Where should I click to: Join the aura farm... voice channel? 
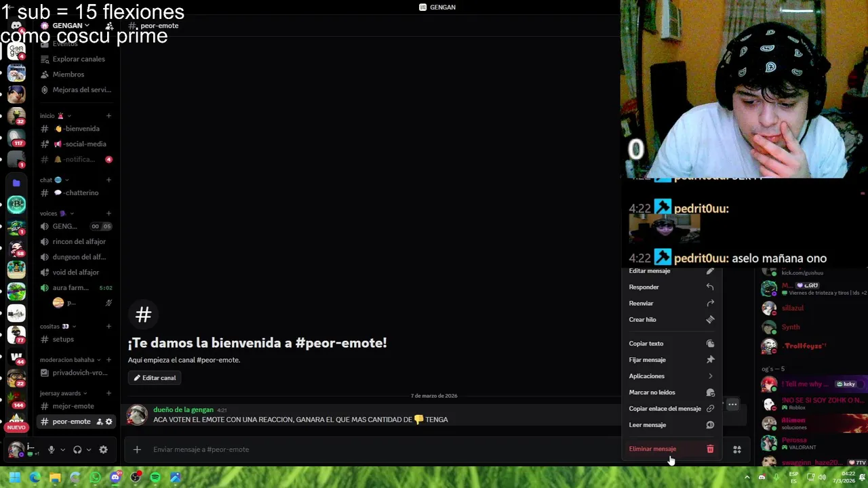76,287
